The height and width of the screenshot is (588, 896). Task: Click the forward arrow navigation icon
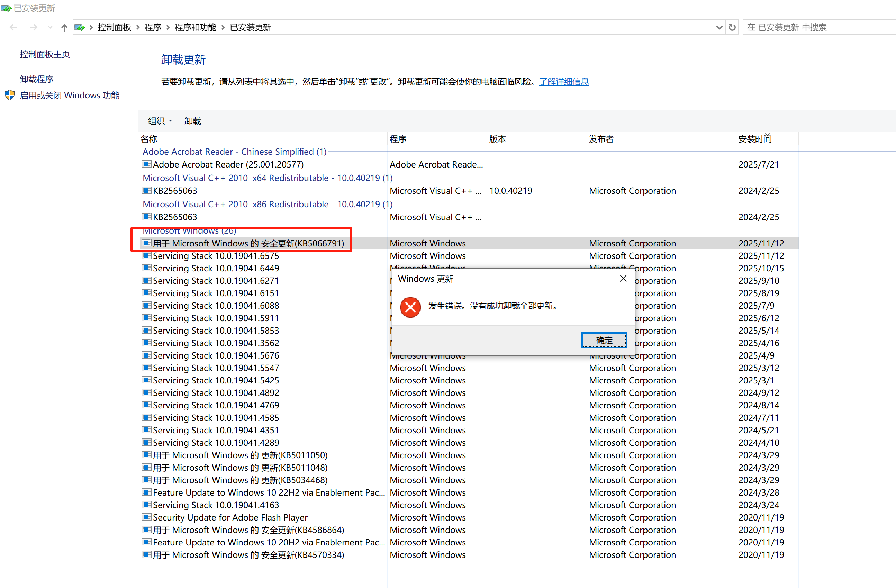[x=34, y=27]
